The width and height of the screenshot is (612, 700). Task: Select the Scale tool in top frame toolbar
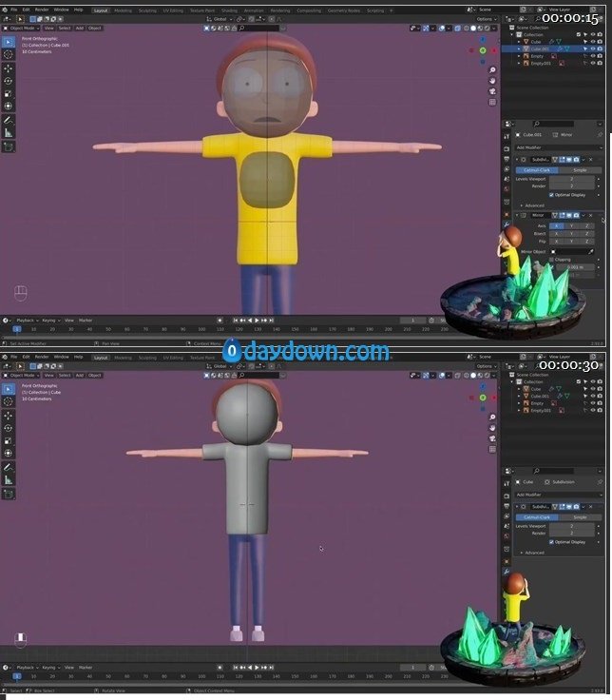click(x=8, y=94)
